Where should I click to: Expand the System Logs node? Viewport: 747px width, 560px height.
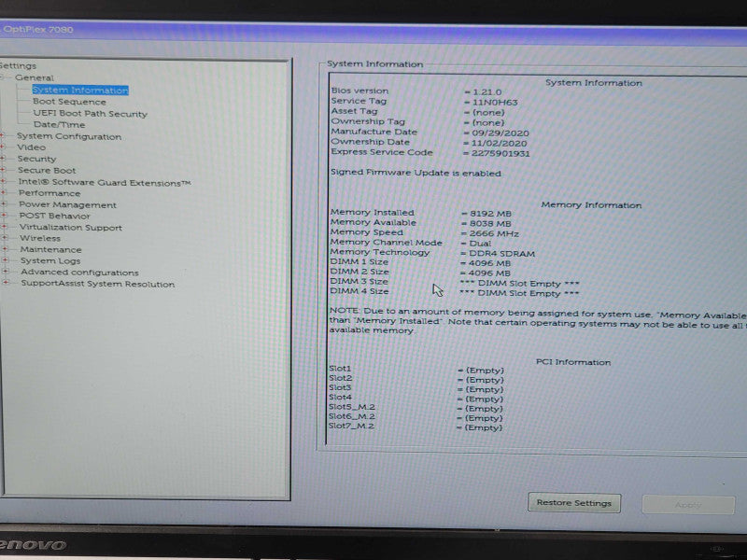(6, 260)
